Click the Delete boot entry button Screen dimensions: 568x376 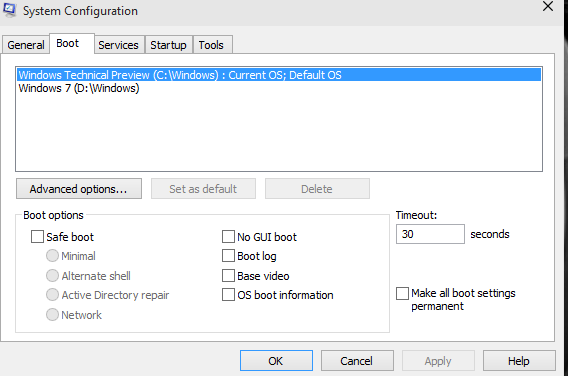point(317,189)
